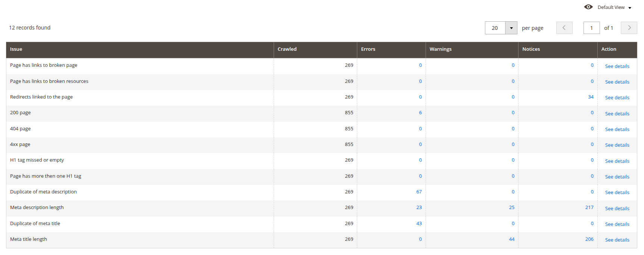This screenshot has width=644, height=255.
Task: Click the 20 per page value box
Action: point(495,28)
